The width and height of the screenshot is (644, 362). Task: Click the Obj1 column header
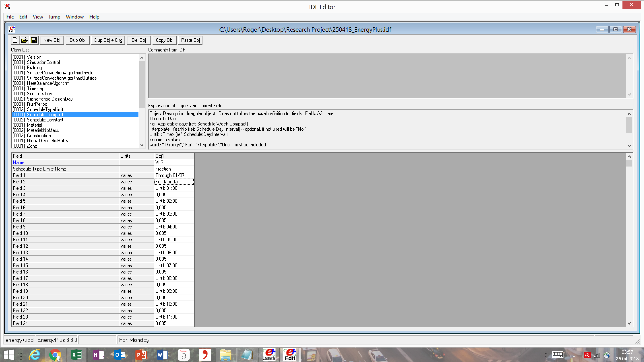point(174,156)
